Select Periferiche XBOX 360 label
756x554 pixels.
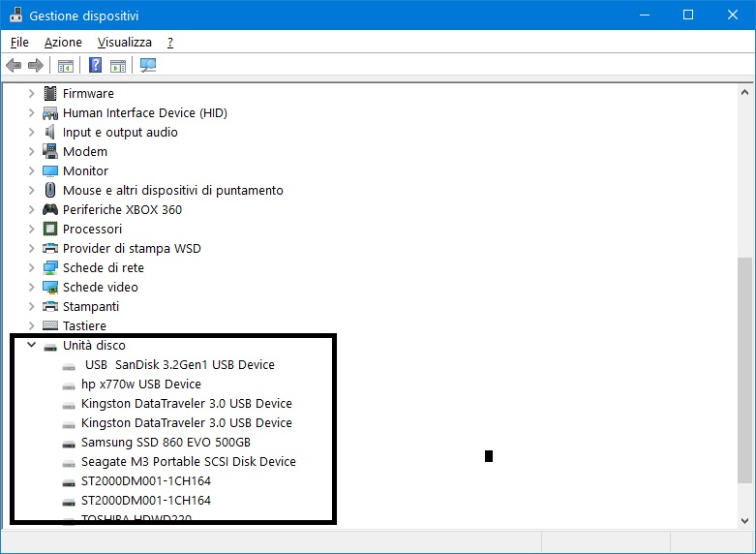click(x=123, y=209)
